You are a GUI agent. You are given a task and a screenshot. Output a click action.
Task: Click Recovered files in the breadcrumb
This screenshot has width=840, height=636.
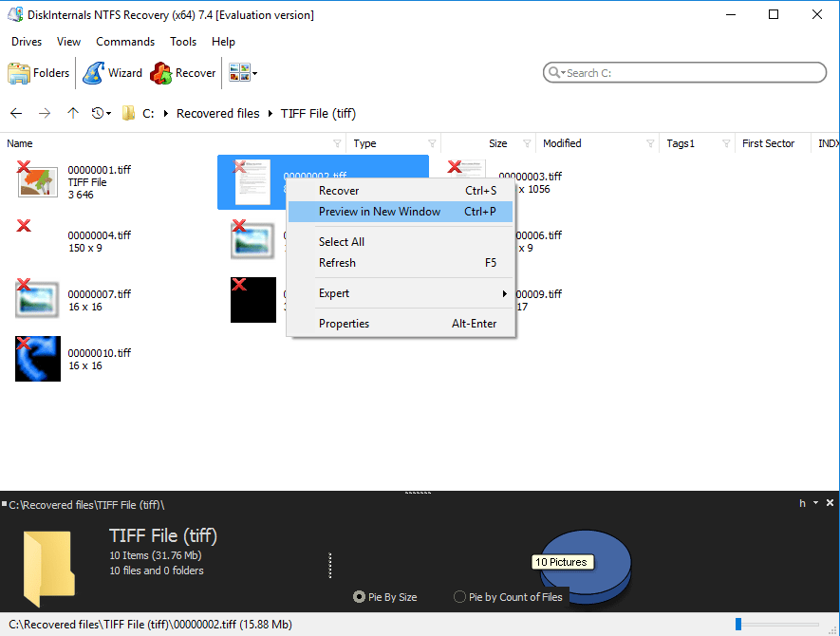pos(217,113)
